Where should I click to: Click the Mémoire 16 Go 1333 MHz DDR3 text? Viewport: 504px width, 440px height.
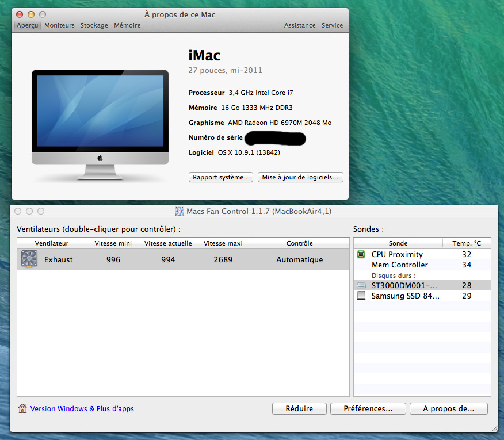(x=240, y=108)
